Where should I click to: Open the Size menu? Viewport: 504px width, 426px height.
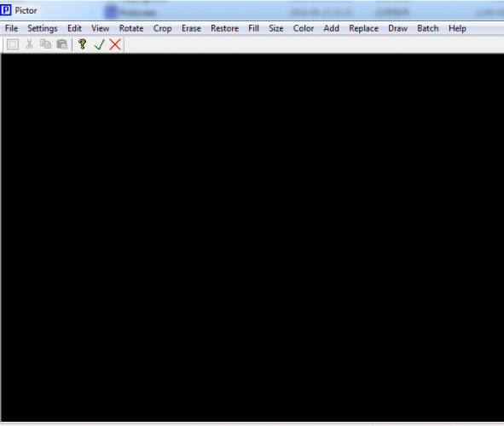click(x=276, y=28)
